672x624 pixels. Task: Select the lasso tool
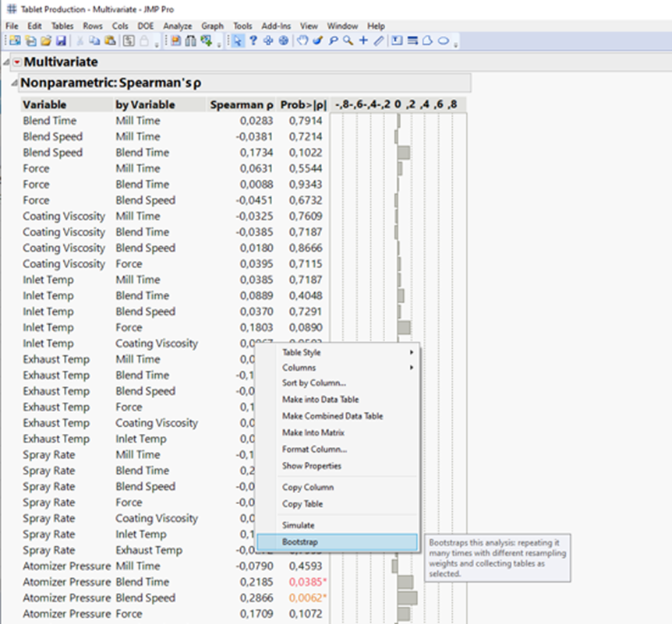pyautogui.click(x=332, y=41)
